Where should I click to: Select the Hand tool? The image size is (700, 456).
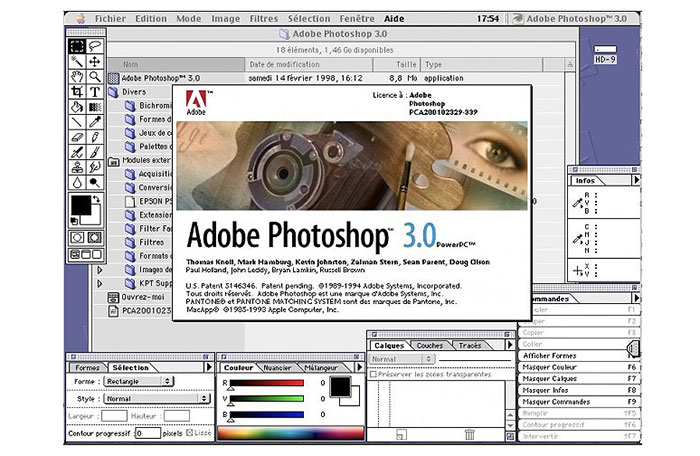pyautogui.click(x=77, y=76)
